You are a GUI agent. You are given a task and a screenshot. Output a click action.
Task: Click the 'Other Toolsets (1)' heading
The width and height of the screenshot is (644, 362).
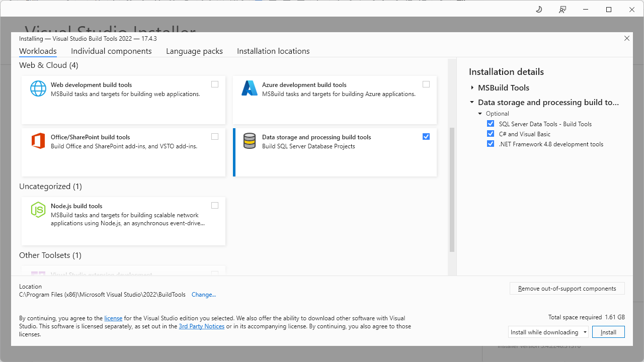click(x=50, y=255)
